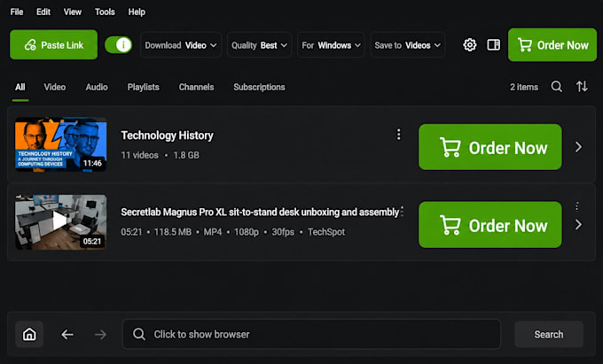603x364 pixels.
Task: Click the TechSpot channel name
Action: 326,232
